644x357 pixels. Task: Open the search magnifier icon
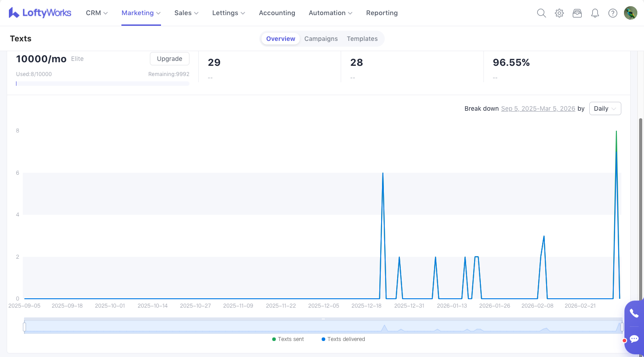coord(541,13)
